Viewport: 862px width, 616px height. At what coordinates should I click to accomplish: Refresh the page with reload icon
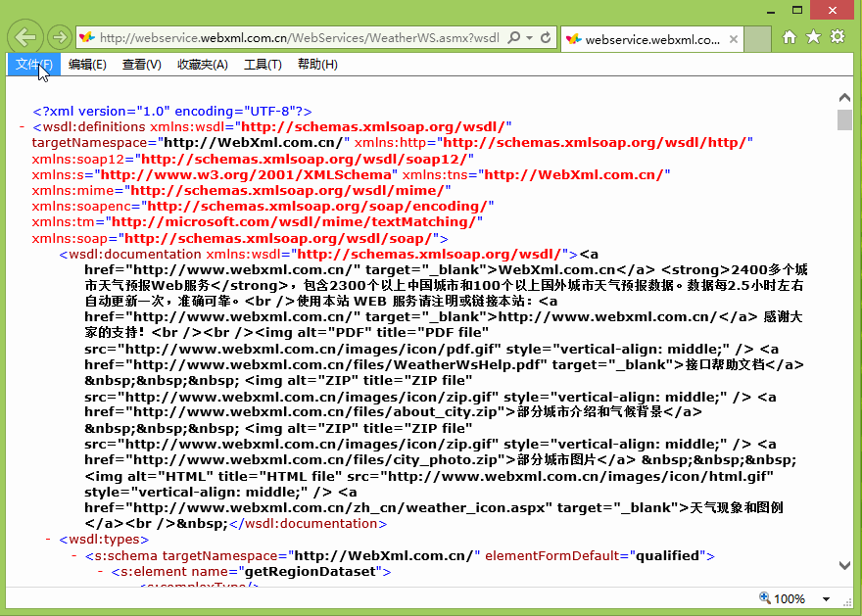tap(546, 37)
